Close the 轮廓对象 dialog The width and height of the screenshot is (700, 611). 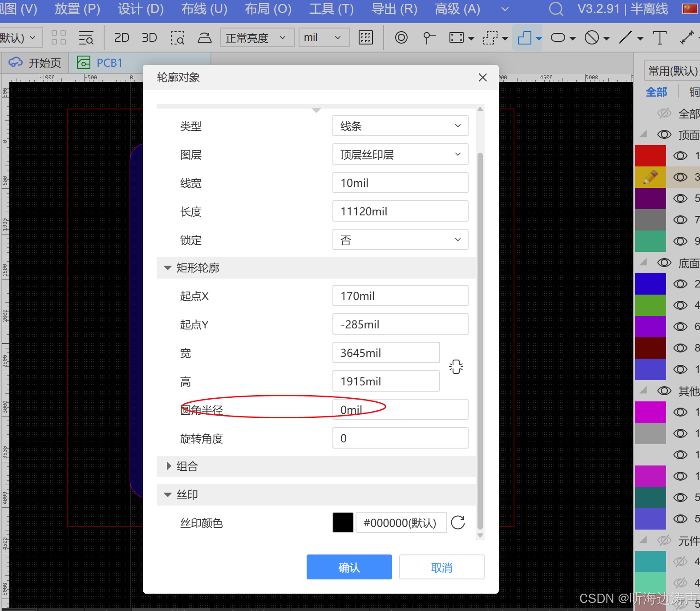483,77
